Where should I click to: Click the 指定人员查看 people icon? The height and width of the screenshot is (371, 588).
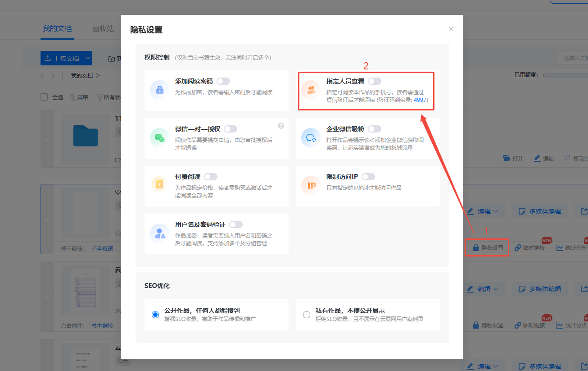[311, 90]
